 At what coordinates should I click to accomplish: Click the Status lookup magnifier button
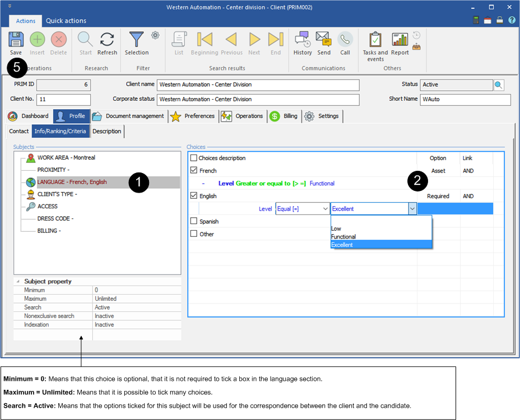(499, 85)
